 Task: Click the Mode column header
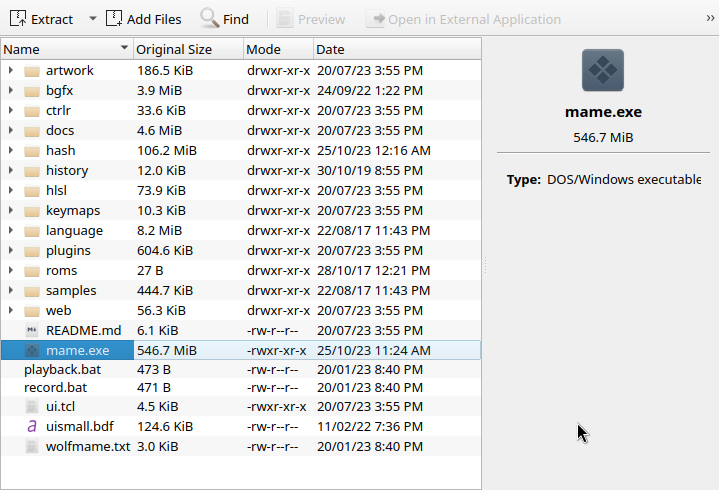(x=277, y=49)
